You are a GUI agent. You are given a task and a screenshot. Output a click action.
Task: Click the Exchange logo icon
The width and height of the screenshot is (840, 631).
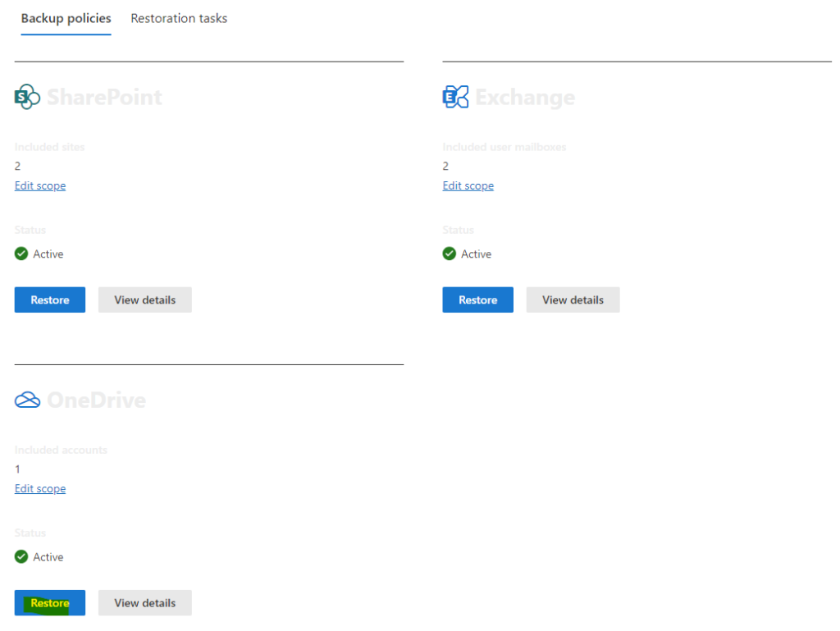coord(455,97)
